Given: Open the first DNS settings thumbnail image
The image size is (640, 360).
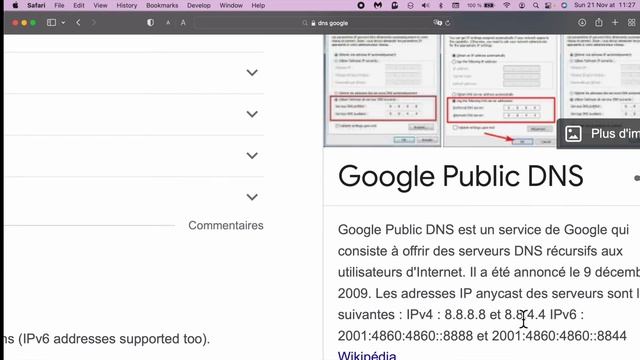Looking at the screenshot, I should pyautogui.click(x=382, y=91).
